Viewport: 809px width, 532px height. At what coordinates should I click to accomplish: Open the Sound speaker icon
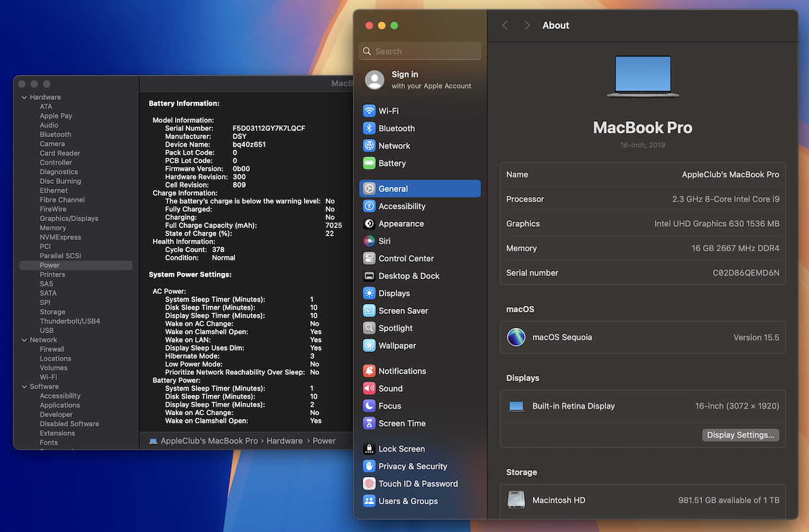click(x=369, y=389)
